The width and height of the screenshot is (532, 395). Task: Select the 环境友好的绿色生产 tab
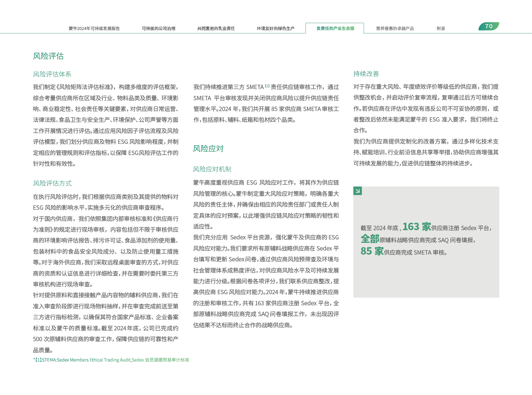click(275, 28)
